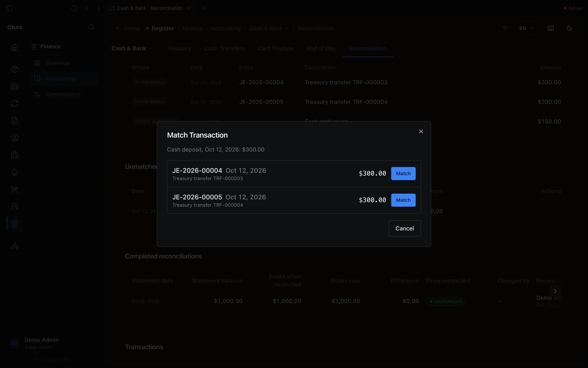Open the sync arrows icon in sidebar
The width and height of the screenshot is (588, 368).
point(14,103)
